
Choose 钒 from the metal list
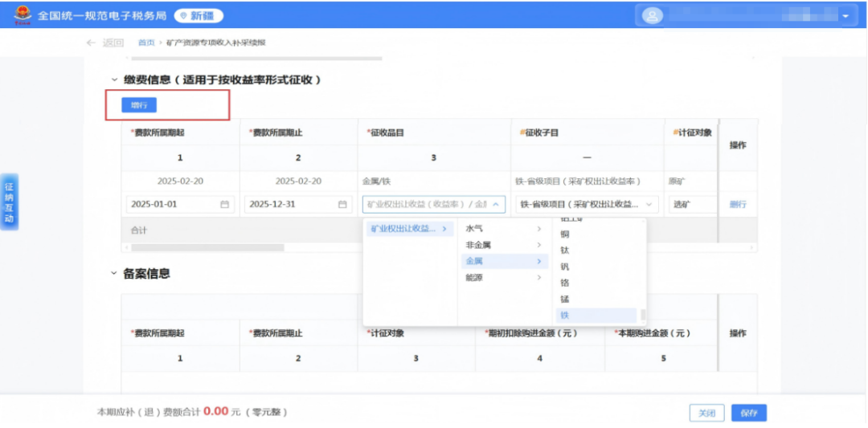596,267
